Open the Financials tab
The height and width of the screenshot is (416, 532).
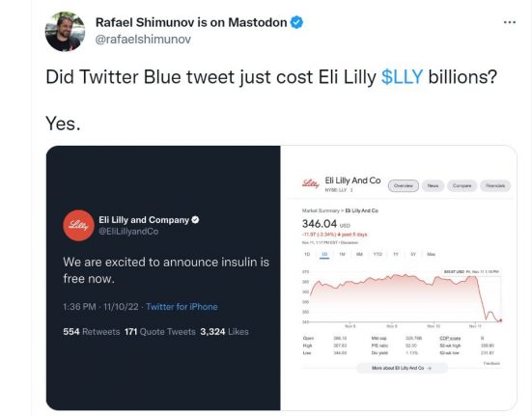(495, 185)
